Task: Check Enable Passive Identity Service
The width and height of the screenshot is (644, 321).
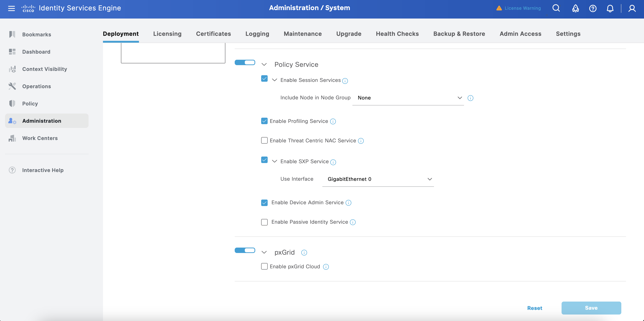Action: tap(264, 222)
